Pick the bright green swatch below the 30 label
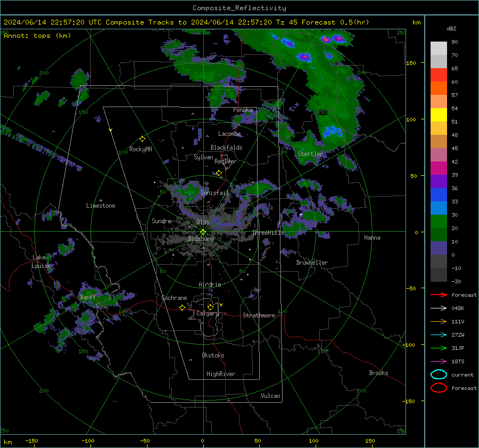The height and width of the screenshot is (448, 479). pyautogui.click(x=439, y=222)
